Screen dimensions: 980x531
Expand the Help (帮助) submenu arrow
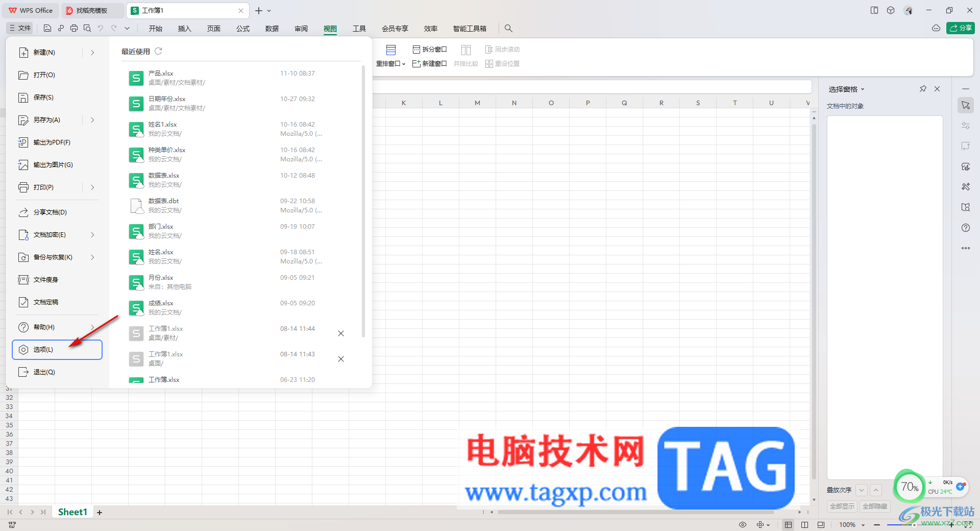92,327
